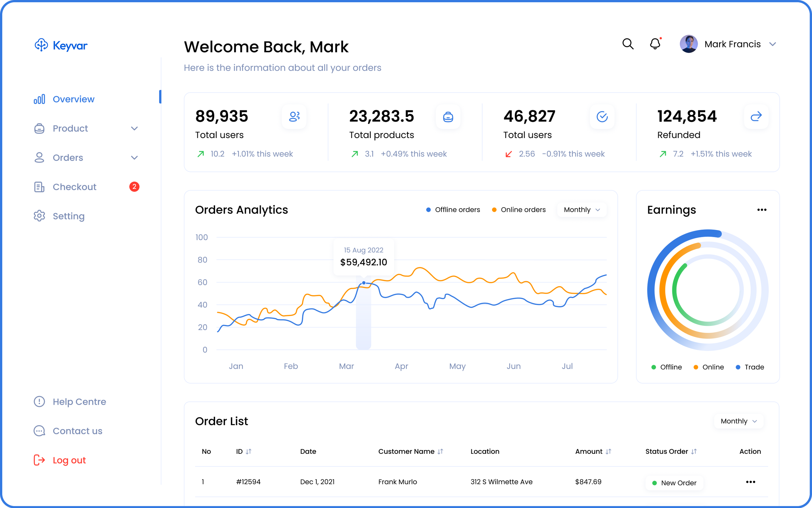Viewport: 812px width, 508px height.
Task: Go to Checkout in sidebar
Action: pos(74,187)
